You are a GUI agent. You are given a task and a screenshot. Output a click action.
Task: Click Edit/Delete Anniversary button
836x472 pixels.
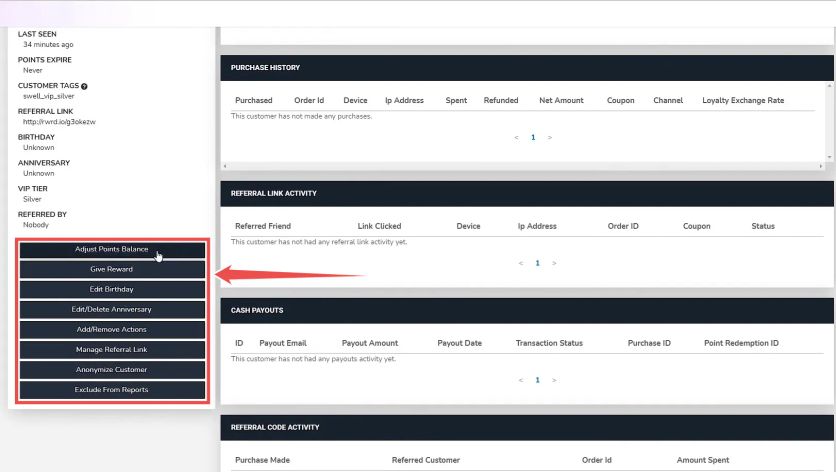click(112, 309)
